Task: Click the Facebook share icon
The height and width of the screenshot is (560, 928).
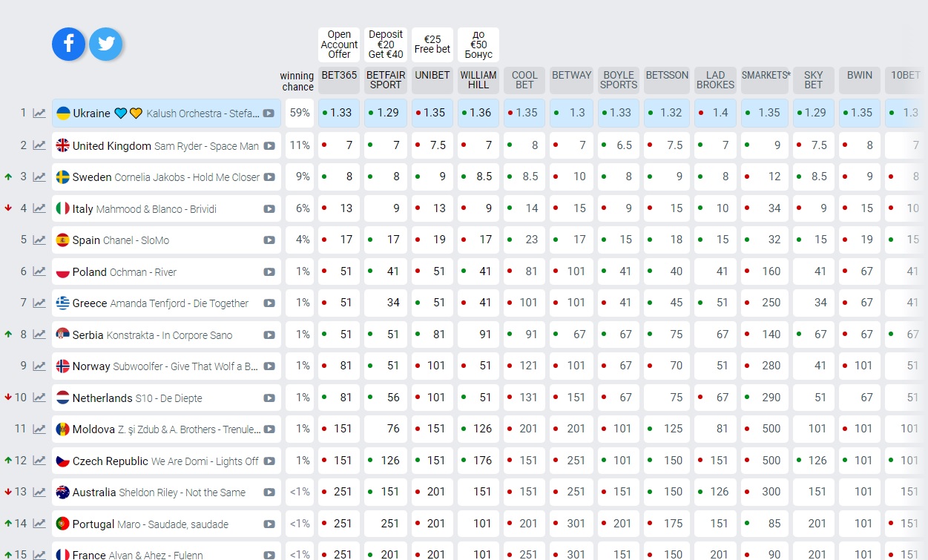Action: [68, 45]
